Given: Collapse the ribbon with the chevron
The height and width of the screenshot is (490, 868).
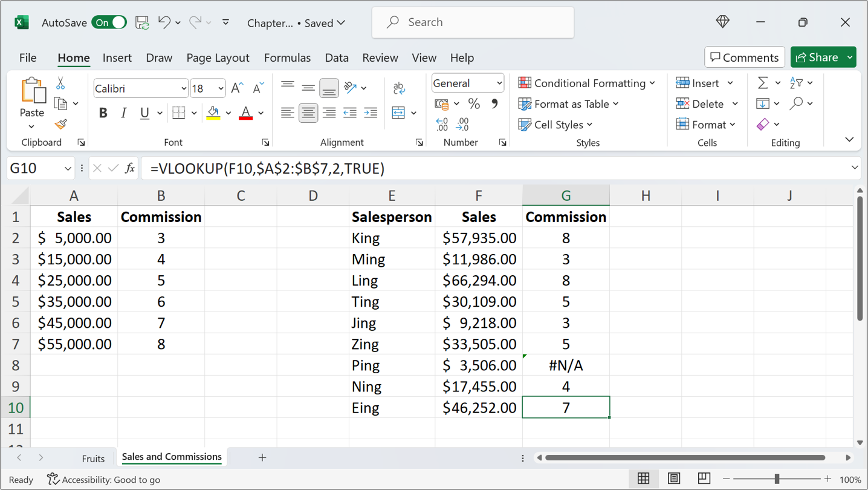Looking at the screenshot, I should point(849,140).
